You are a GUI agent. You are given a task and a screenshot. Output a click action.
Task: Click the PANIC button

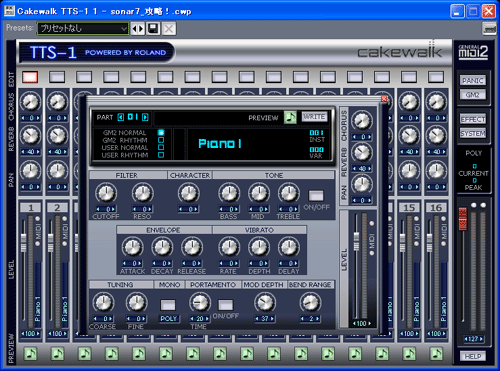point(473,81)
